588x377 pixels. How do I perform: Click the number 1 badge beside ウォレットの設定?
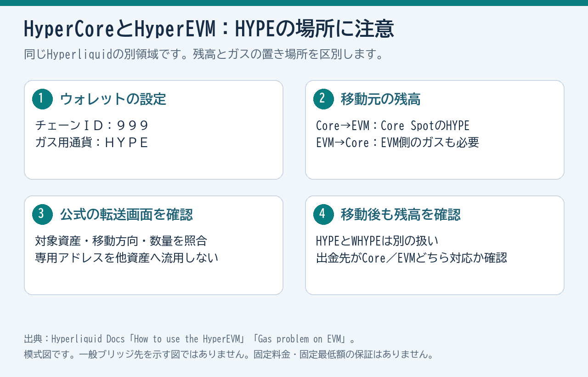42,99
